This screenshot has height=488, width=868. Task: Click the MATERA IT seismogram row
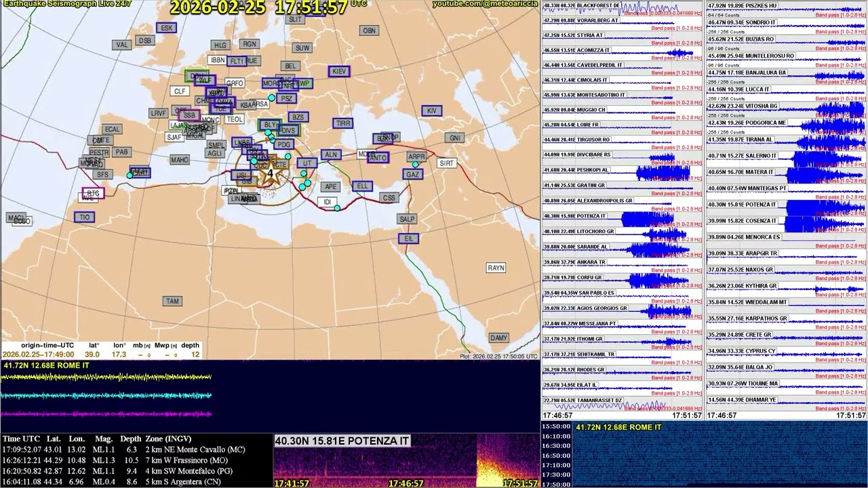click(787, 176)
